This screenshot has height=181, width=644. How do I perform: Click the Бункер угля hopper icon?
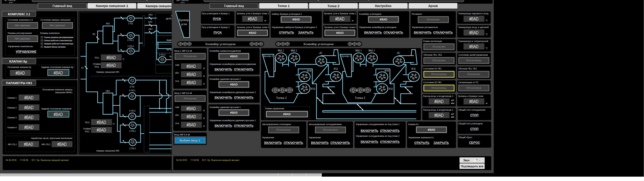coord(183,24)
